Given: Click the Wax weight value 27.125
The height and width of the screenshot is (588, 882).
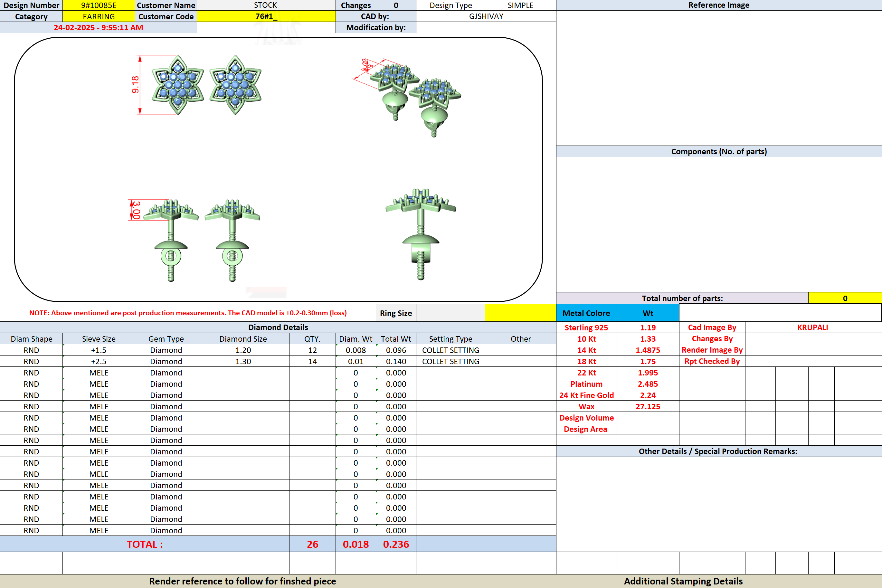Looking at the screenshot, I should click(x=648, y=406).
